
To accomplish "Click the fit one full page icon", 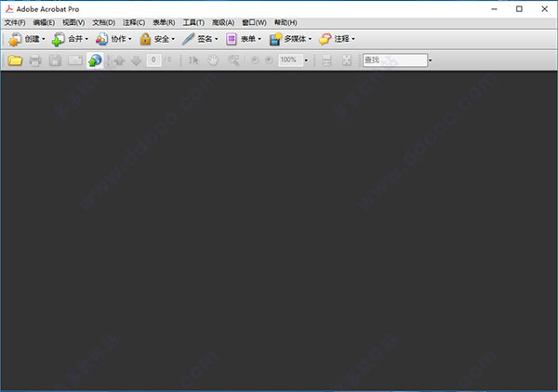I will [x=347, y=60].
